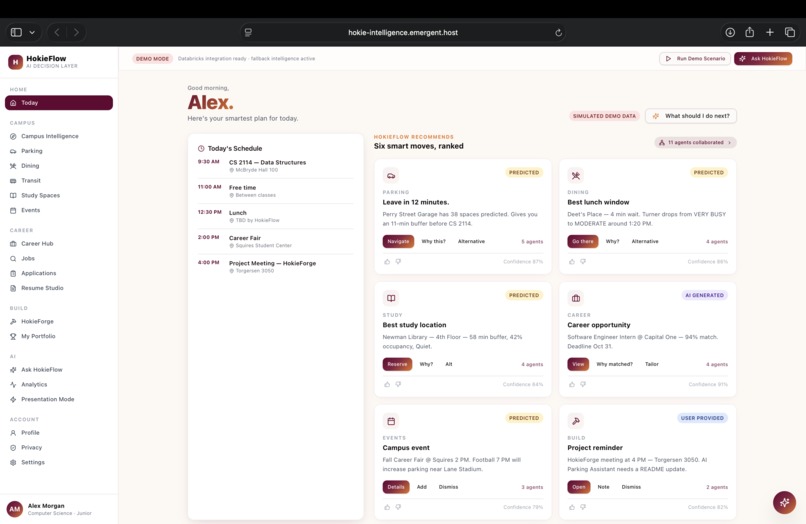This screenshot has height=524, width=806.
Task: Thumbs down the Leave in 12 minutes card
Action: pos(398,262)
